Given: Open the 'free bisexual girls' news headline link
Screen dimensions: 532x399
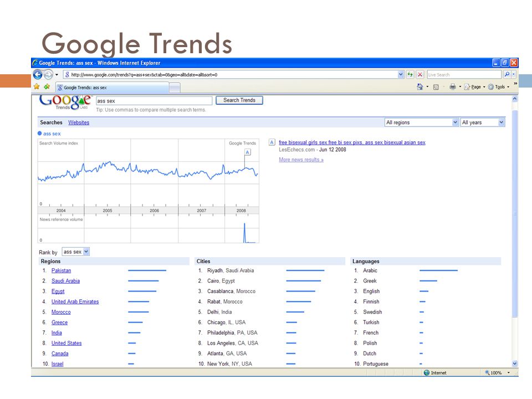Looking at the screenshot, I should click(x=352, y=142).
